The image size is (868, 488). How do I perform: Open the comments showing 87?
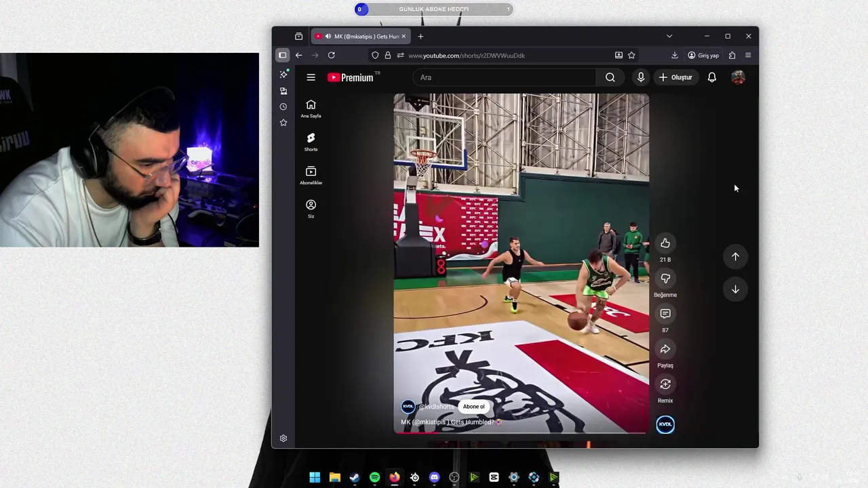pyautogui.click(x=665, y=314)
